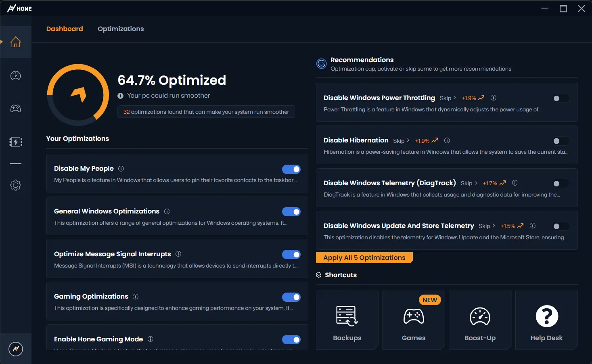
Task: Skip the Disable Hibernation recommendation
Action: (x=401, y=141)
